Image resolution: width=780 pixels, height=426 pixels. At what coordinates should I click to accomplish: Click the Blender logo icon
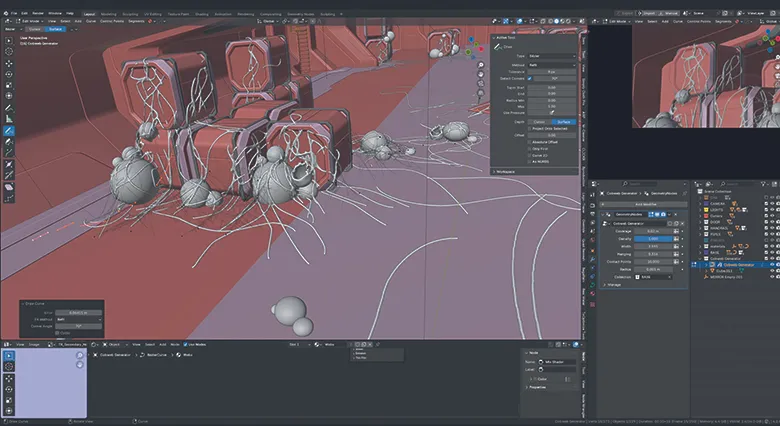coord(5,13)
